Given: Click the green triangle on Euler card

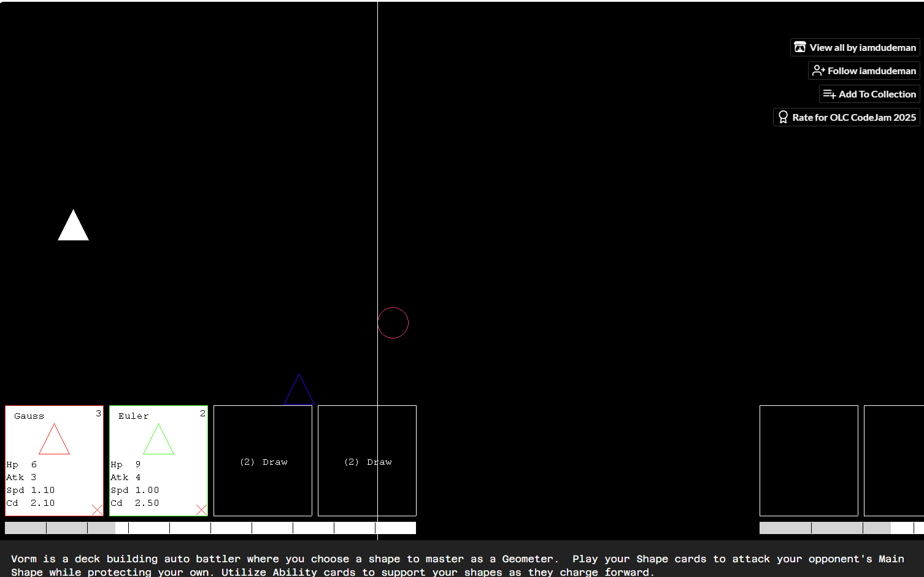Looking at the screenshot, I should pyautogui.click(x=158, y=439).
